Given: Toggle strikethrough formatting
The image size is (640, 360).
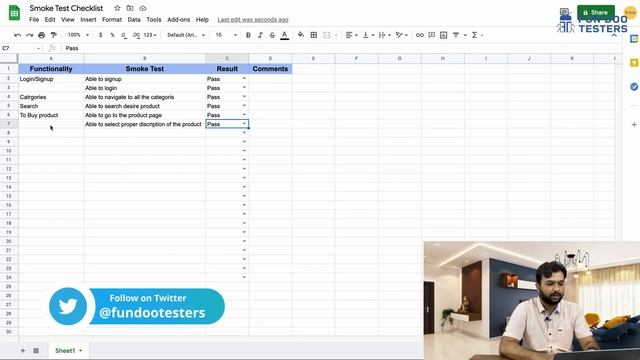Looking at the screenshot, I should (x=272, y=36).
